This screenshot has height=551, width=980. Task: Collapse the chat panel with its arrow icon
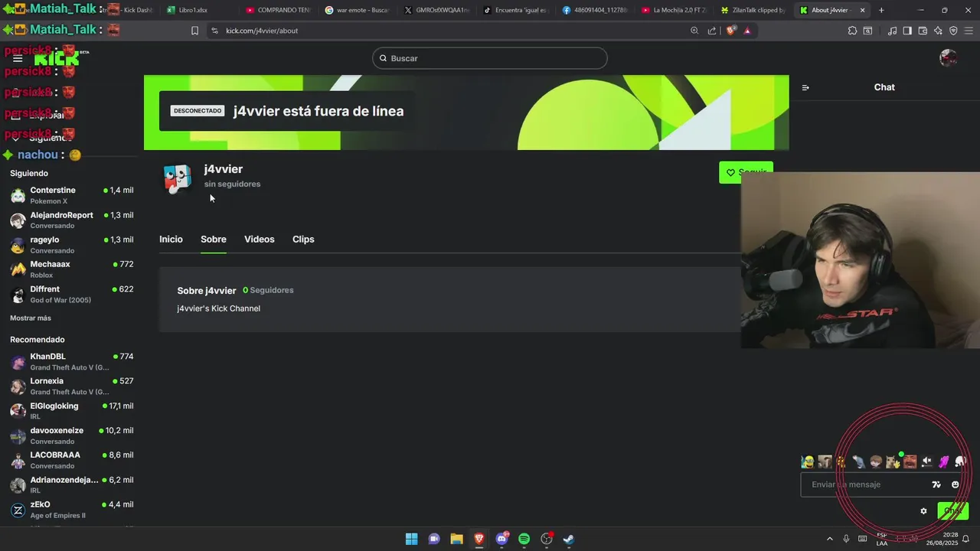805,87
